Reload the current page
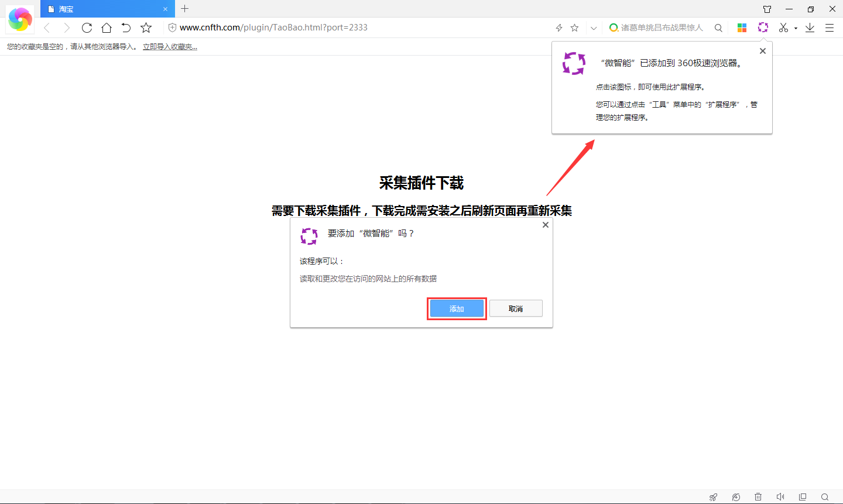The height and width of the screenshot is (504, 843). (x=87, y=28)
